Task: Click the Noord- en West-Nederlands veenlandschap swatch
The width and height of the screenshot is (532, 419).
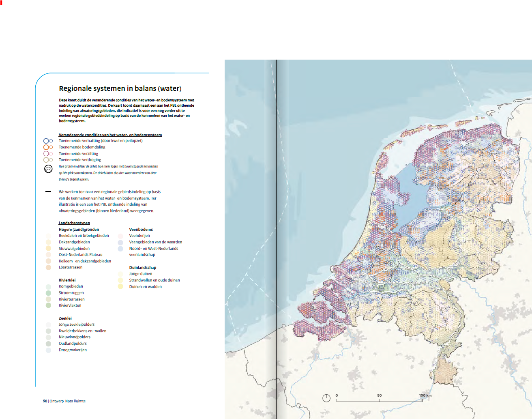Action: [120, 249]
